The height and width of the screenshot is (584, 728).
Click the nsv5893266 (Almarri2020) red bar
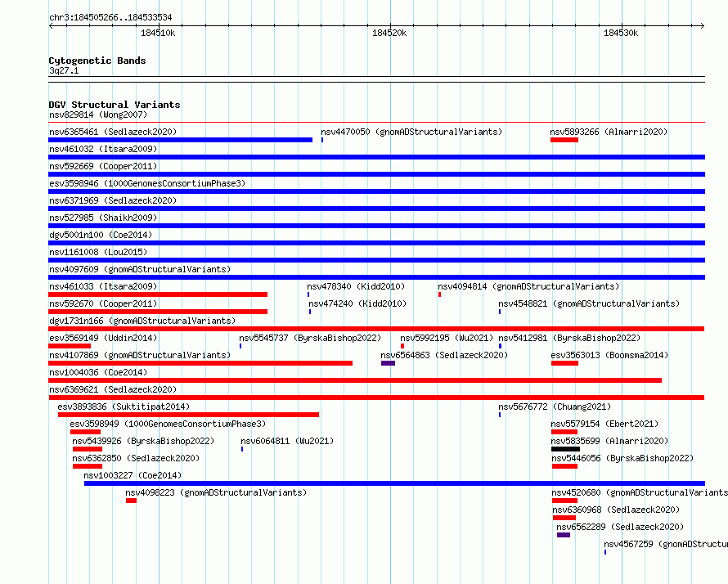click(x=564, y=140)
